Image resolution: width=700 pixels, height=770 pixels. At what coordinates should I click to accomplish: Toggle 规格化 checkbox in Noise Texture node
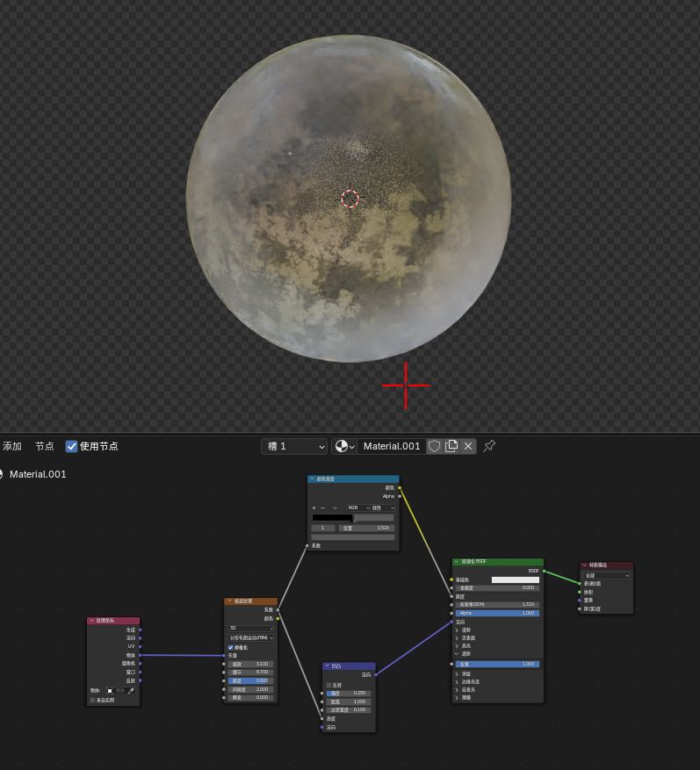click(231, 647)
